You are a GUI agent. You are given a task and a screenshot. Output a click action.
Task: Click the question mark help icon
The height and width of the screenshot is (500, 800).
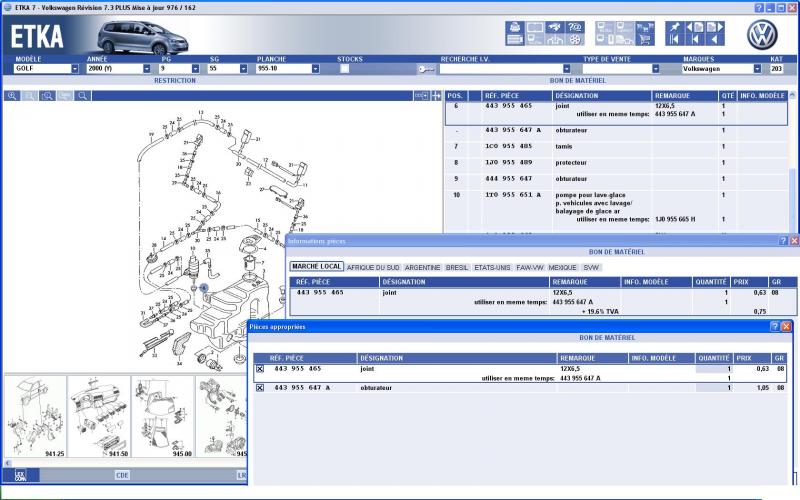(575, 27)
